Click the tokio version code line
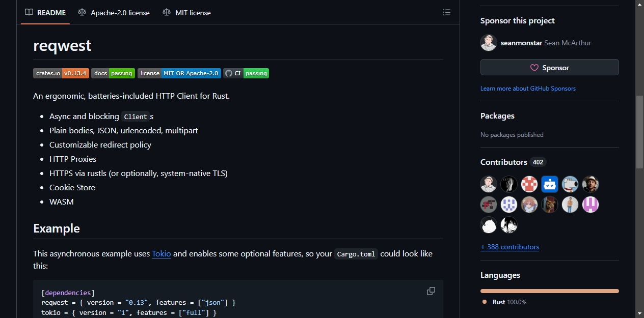Viewport: 644px width, 318px height. 129,312
